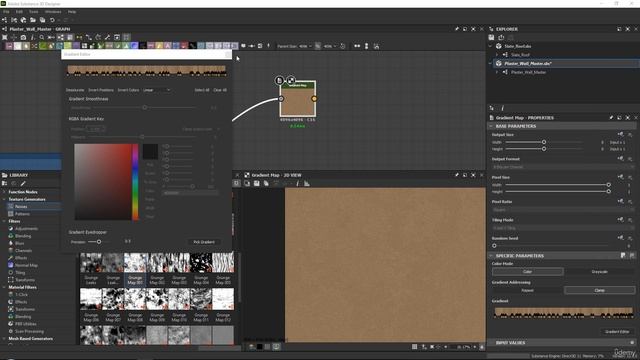Viewport: 640px width, 360px height.
Task: Set Color Mode to Color
Action: click(x=527, y=271)
